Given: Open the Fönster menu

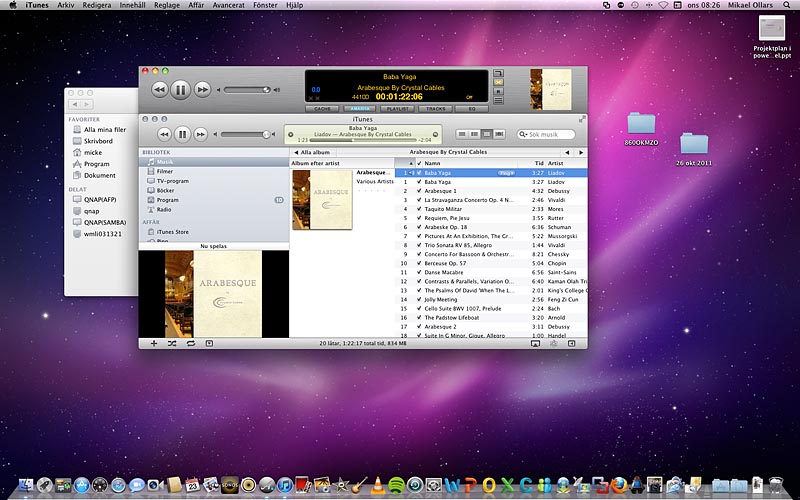Looking at the screenshot, I should pos(265,5).
